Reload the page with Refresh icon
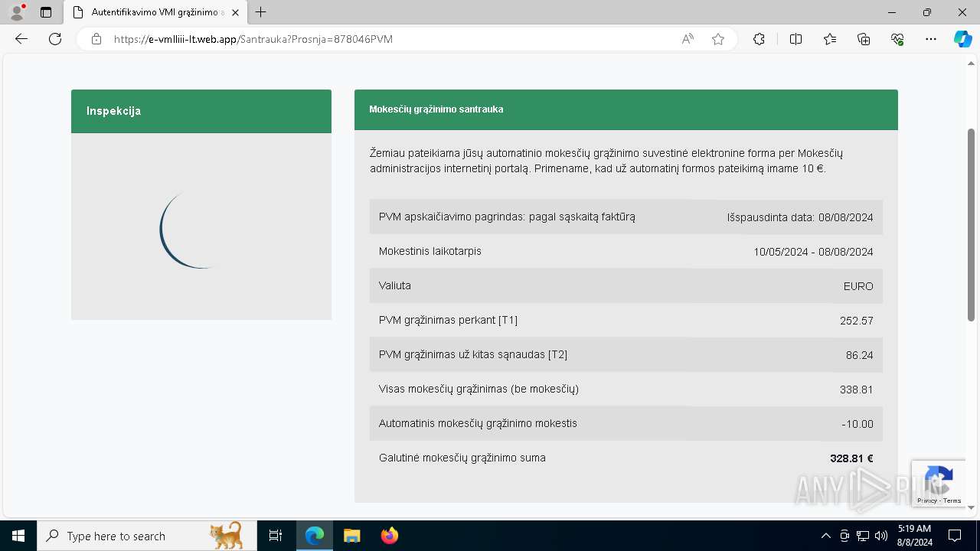This screenshot has width=980, height=551. (x=55, y=39)
